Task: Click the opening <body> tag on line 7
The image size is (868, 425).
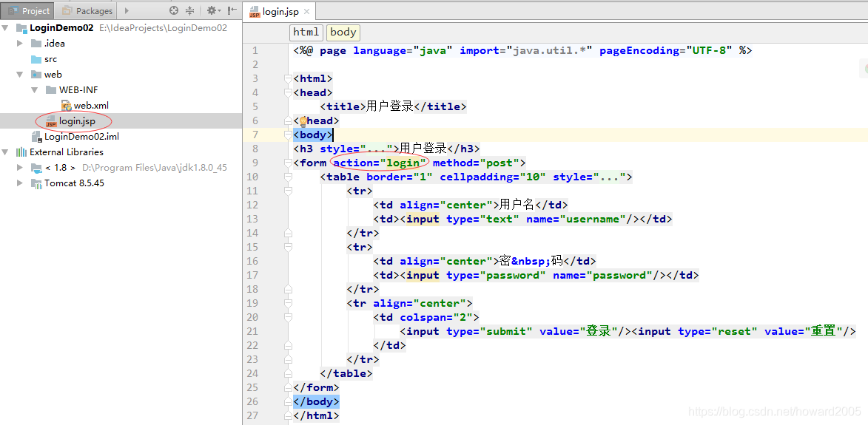Action: [x=313, y=135]
